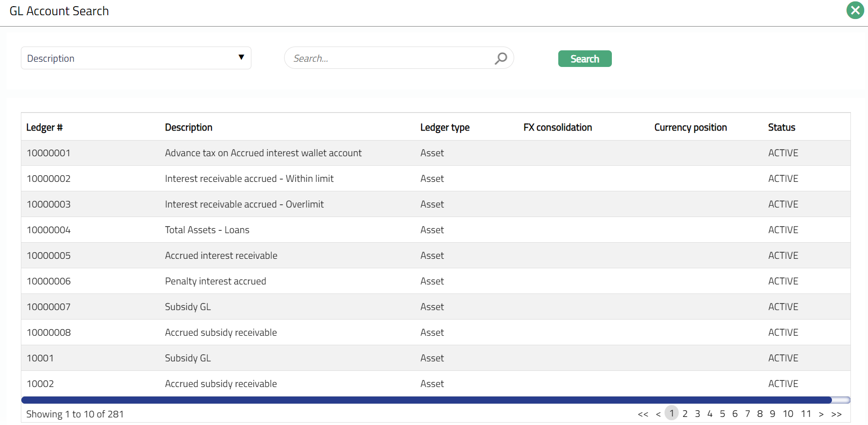Close the GL Account Search dialog

tap(855, 10)
